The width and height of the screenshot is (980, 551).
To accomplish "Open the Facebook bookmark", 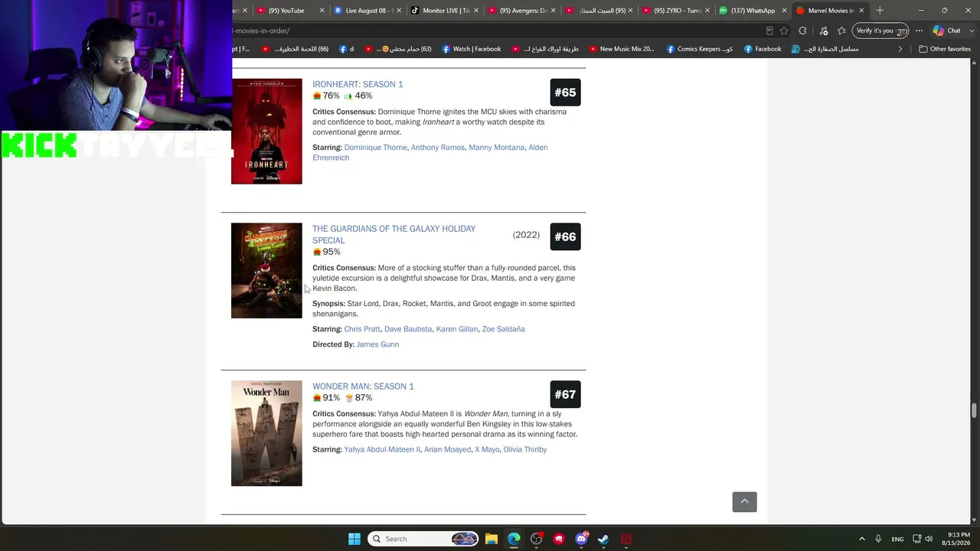I will tap(763, 49).
